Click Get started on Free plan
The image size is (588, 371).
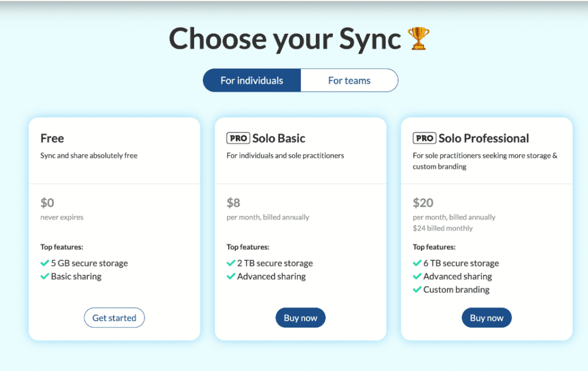(115, 317)
